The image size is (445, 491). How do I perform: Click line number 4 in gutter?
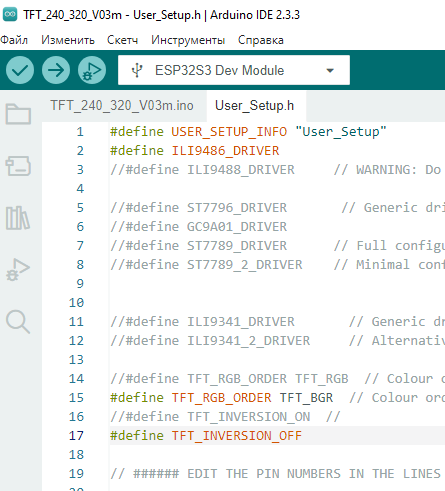pyautogui.click(x=80, y=189)
